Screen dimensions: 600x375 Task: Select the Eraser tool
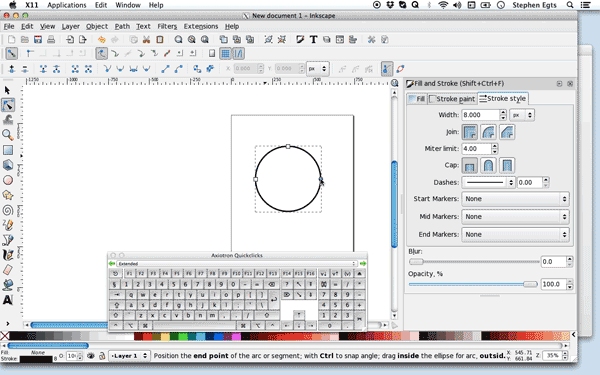coord(8,270)
